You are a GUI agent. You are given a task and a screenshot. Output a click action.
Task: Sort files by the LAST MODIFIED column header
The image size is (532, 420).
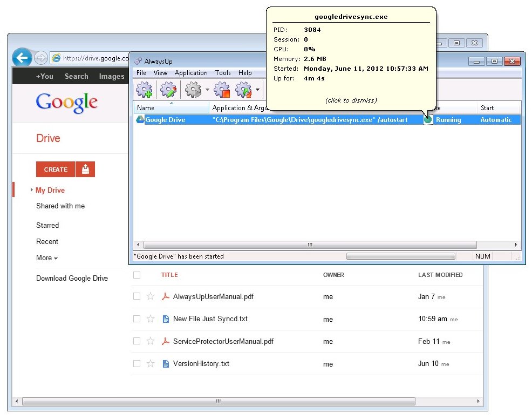pos(440,275)
